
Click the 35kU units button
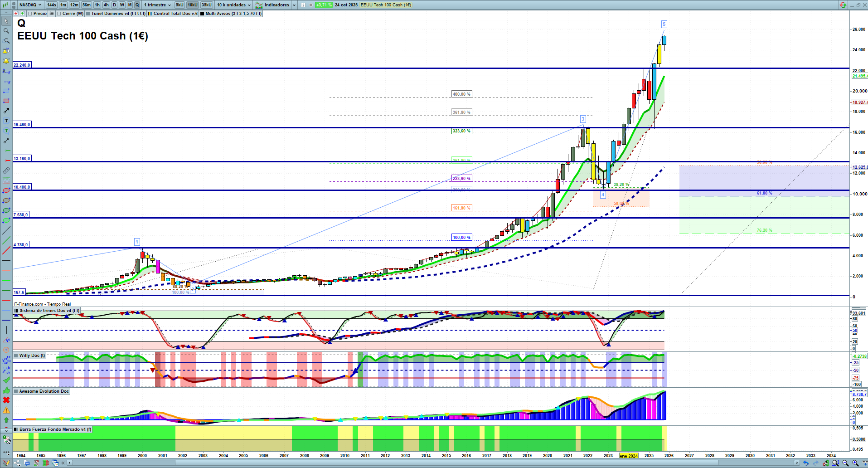206,5
